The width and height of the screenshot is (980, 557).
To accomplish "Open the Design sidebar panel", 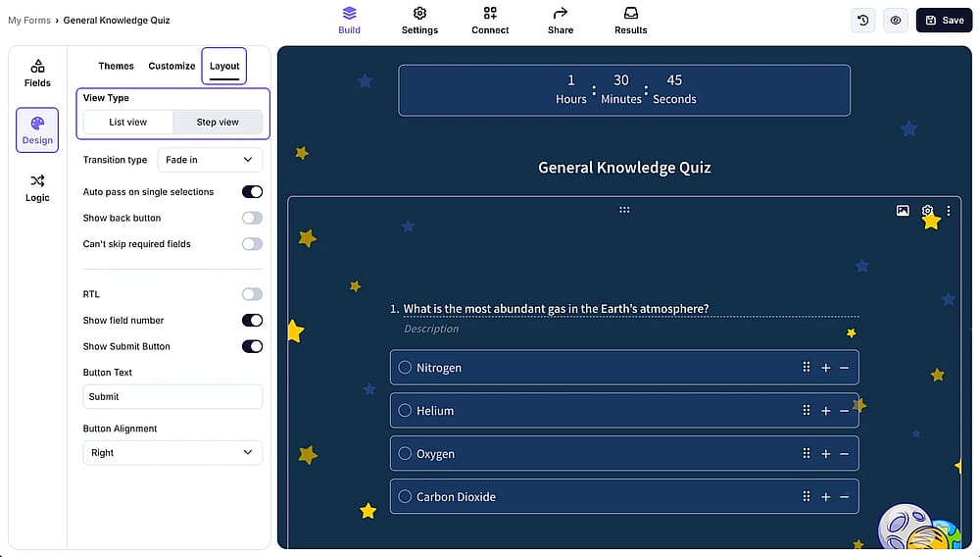I will coord(37,130).
